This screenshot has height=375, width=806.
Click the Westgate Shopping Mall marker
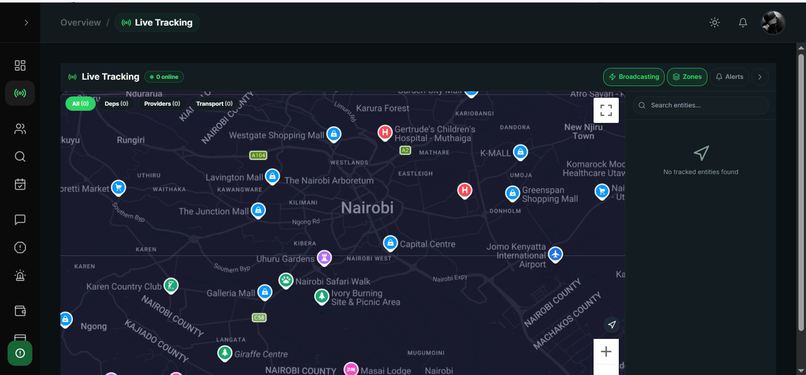click(x=334, y=135)
